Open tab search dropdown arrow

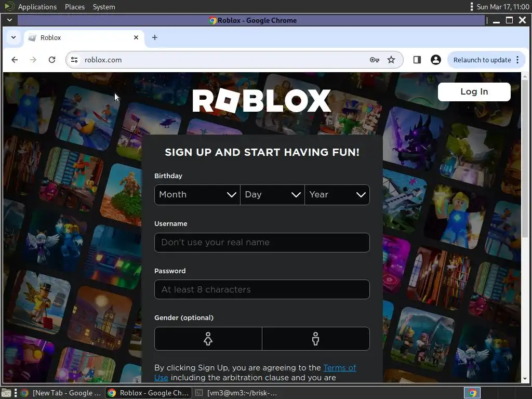tap(13, 37)
